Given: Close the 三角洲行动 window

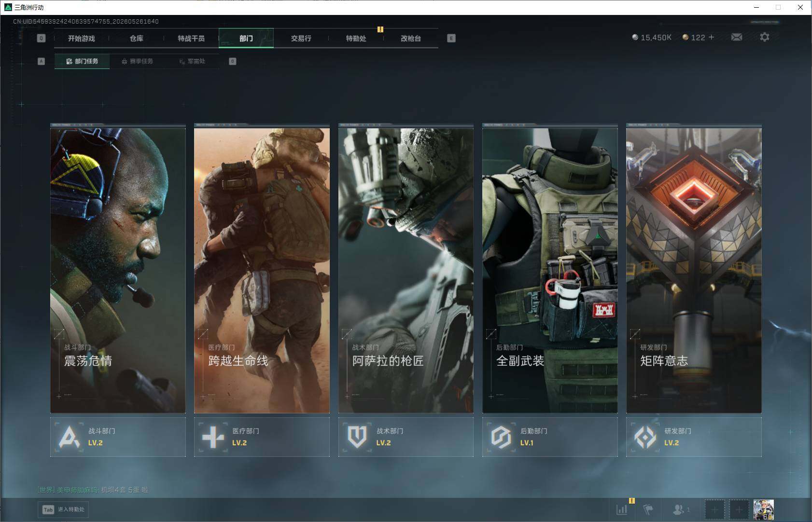Looking at the screenshot, I should tap(800, 7).
